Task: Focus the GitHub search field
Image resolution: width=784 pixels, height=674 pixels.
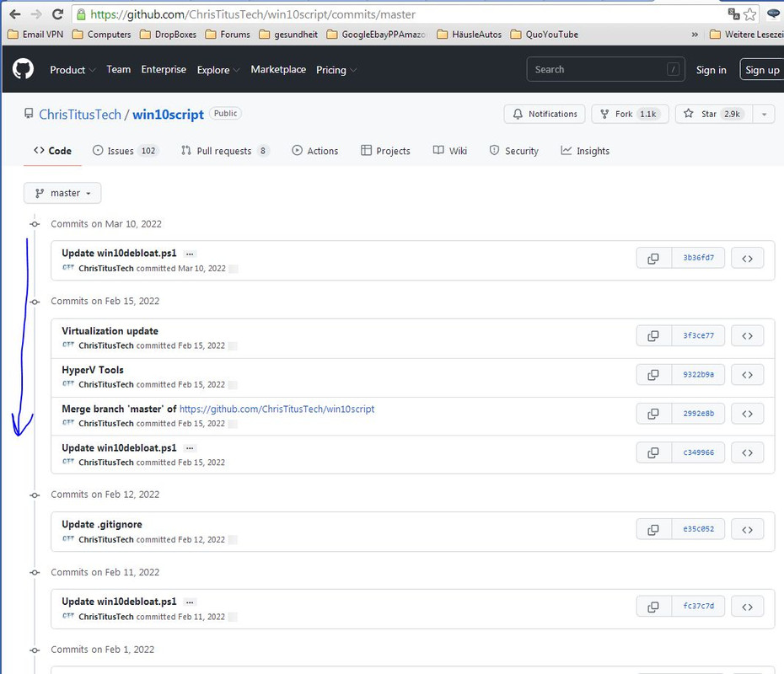Action: pos(605,69)
